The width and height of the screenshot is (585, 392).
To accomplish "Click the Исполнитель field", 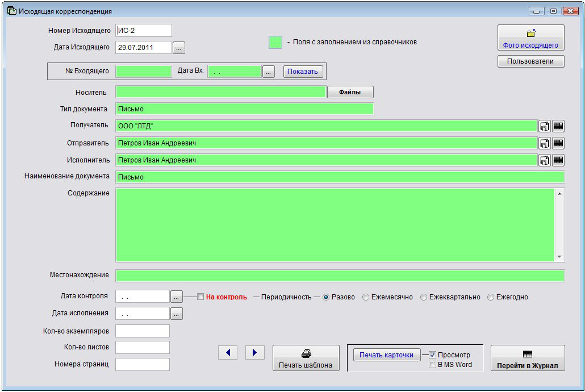I will [x=327, y=160].
